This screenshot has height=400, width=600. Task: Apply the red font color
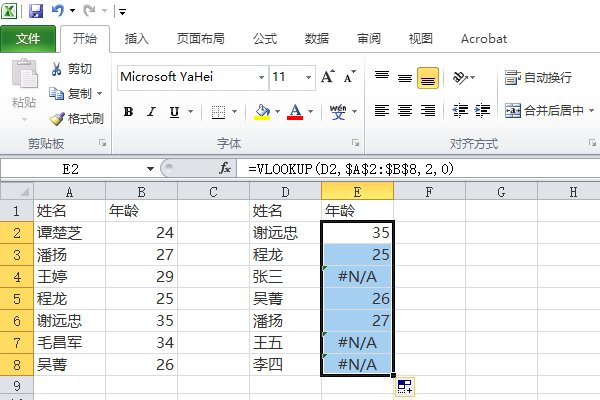click(295, 112)
